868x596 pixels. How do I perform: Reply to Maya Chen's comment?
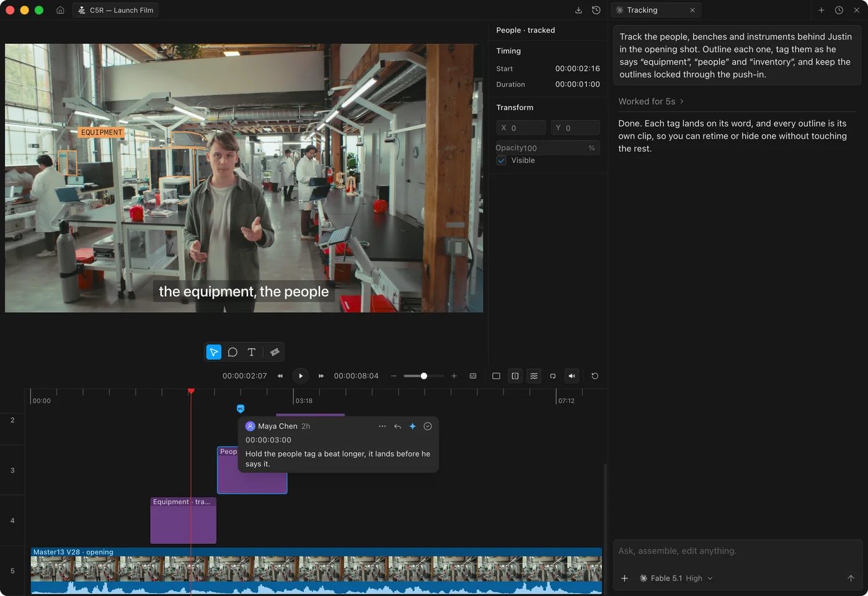pyautogui.click(x=397, y=426)
